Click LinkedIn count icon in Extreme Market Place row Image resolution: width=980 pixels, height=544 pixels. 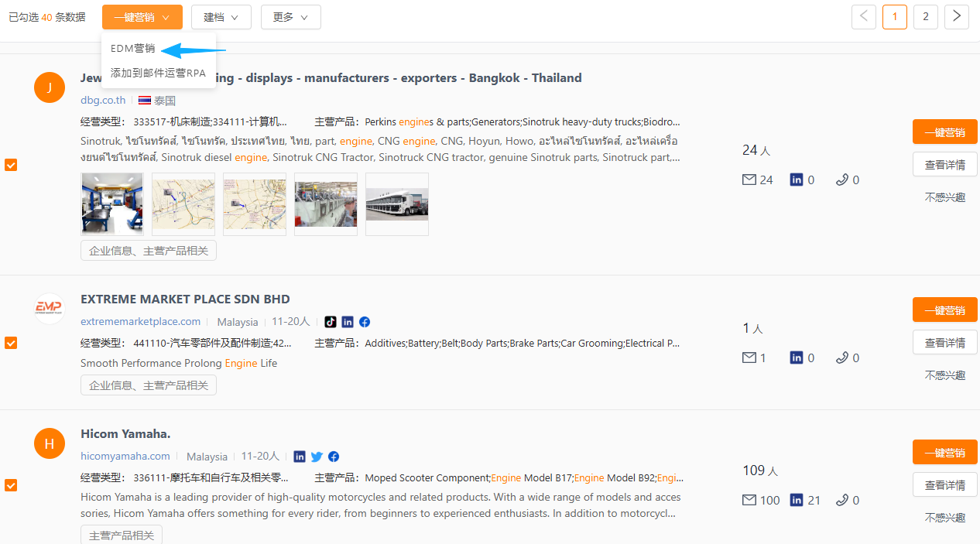(x=797, y=358)
